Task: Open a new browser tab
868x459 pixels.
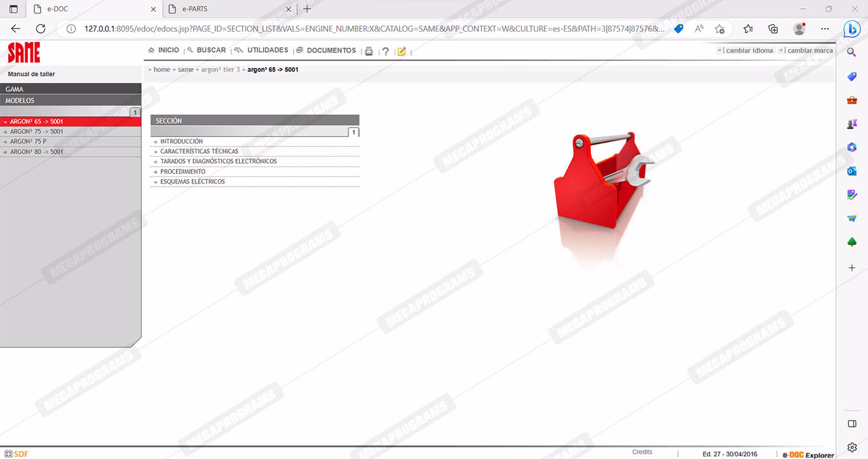Action: [x=308, y=9]
